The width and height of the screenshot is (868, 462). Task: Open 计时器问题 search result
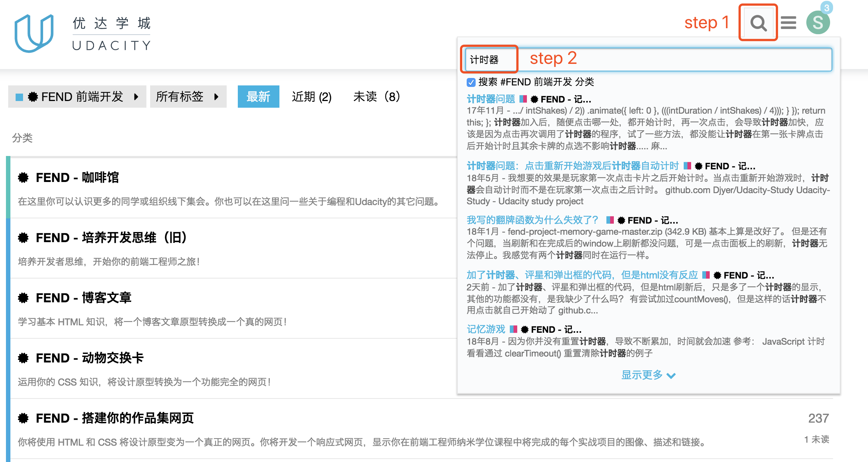490,99
